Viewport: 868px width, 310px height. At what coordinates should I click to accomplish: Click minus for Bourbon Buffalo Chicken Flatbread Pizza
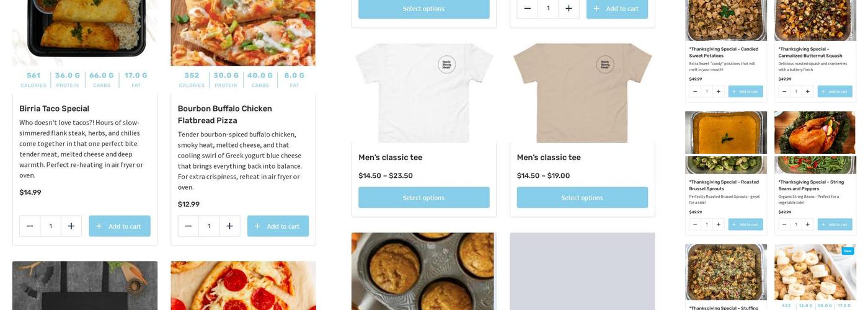188,226
